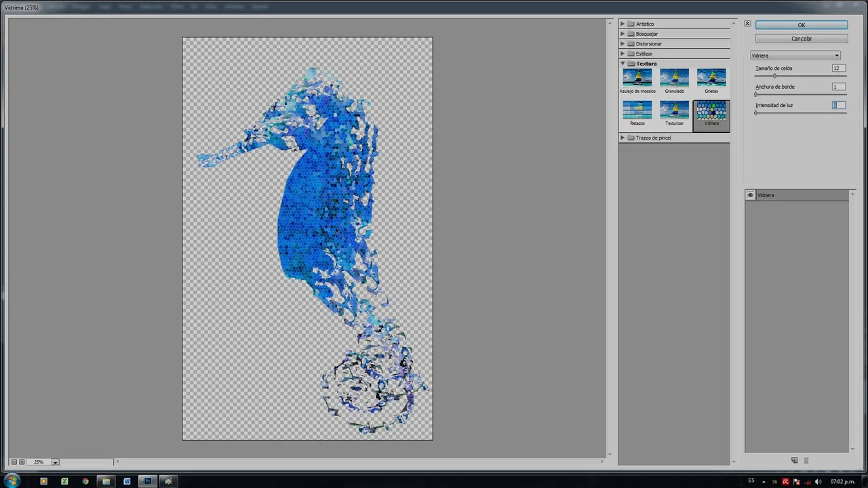
Task: Click the Intensidad de luz value field
Action: coord(839,105)
